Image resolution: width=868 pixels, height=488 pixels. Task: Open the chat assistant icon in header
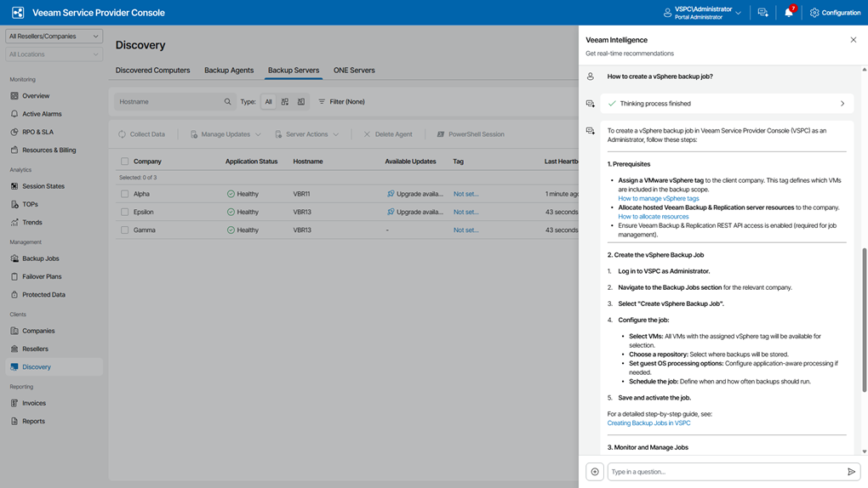(x=762, y=12)
